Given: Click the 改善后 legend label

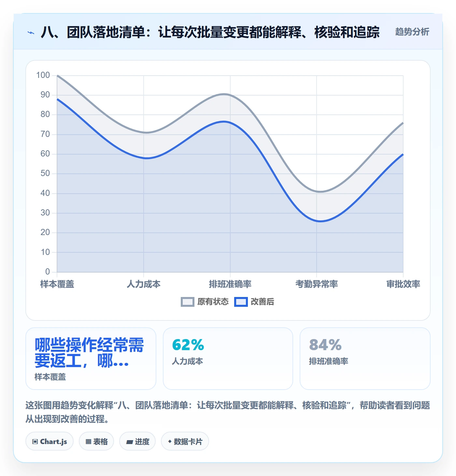Looking at the screenshot, I should coord(263,302).
